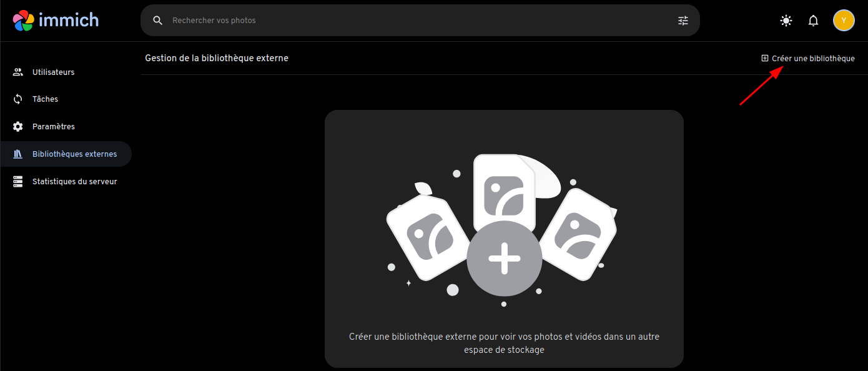The image size is (868, 371).
Task: Open search filter options slider icon
Action: tap(683, 21)
